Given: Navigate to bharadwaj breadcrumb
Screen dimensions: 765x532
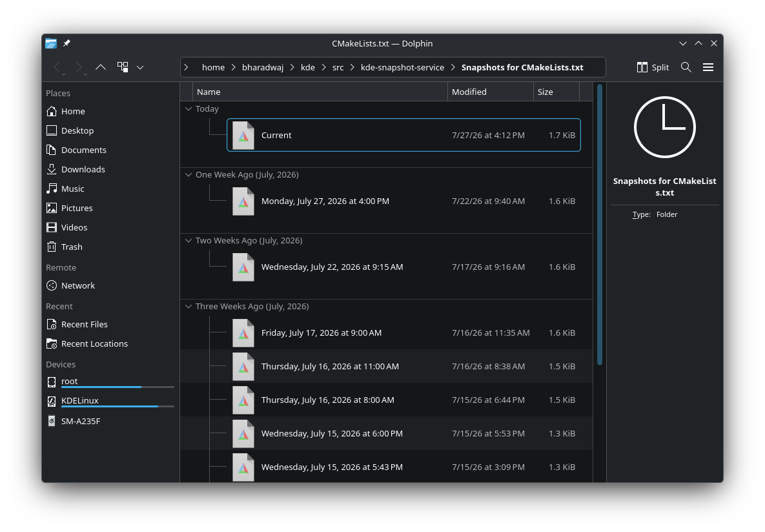Looking at the screenshot, I should coord(263,67).
